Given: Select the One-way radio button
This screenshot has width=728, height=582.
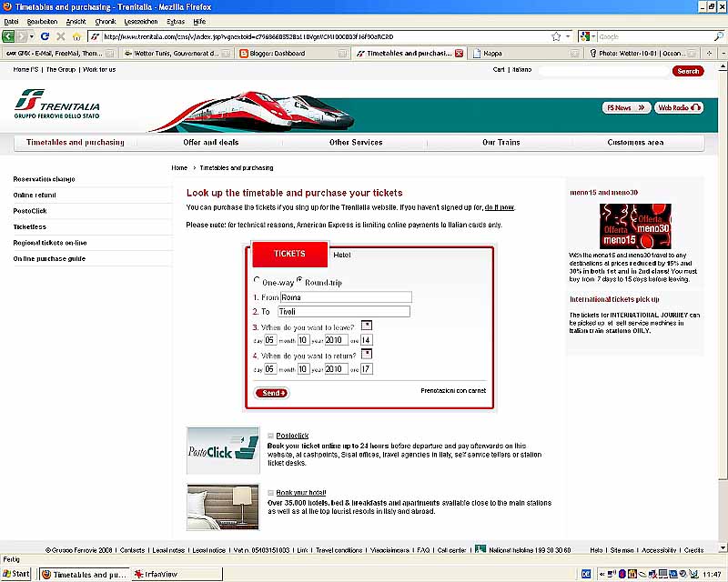Looking at the screenshot, I should click(257, 280).
